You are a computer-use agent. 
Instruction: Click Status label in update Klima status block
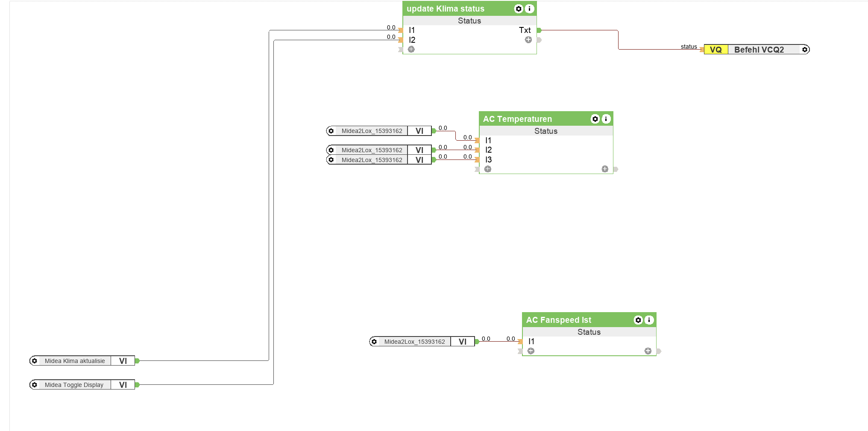469,21
